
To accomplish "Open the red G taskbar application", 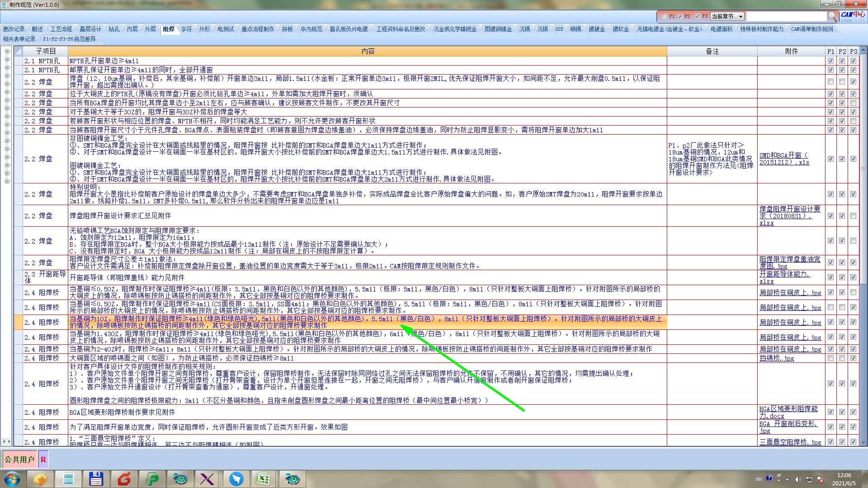I will [124, 479].
